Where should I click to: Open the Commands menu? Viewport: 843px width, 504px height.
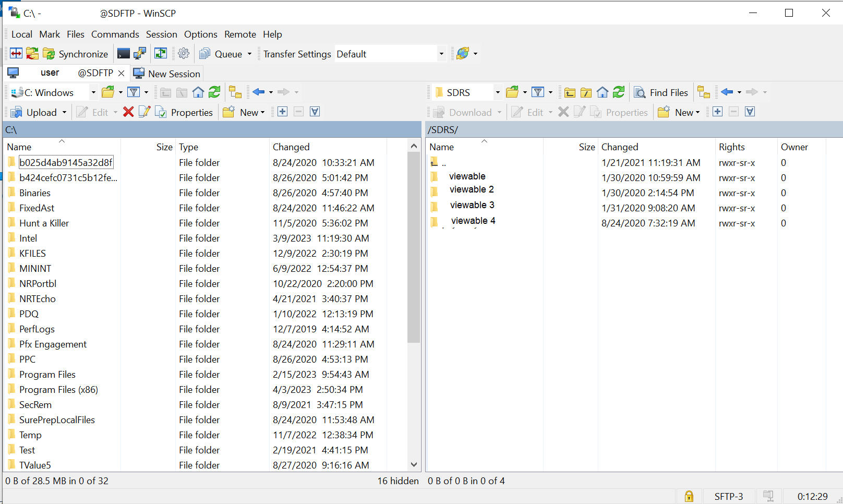click(x=115, y=34)
